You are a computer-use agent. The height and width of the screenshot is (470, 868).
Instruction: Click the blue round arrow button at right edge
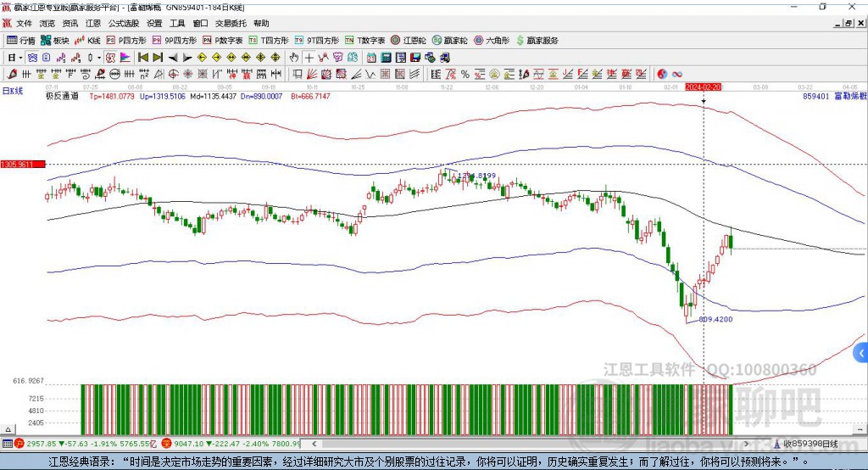[861, 352]
